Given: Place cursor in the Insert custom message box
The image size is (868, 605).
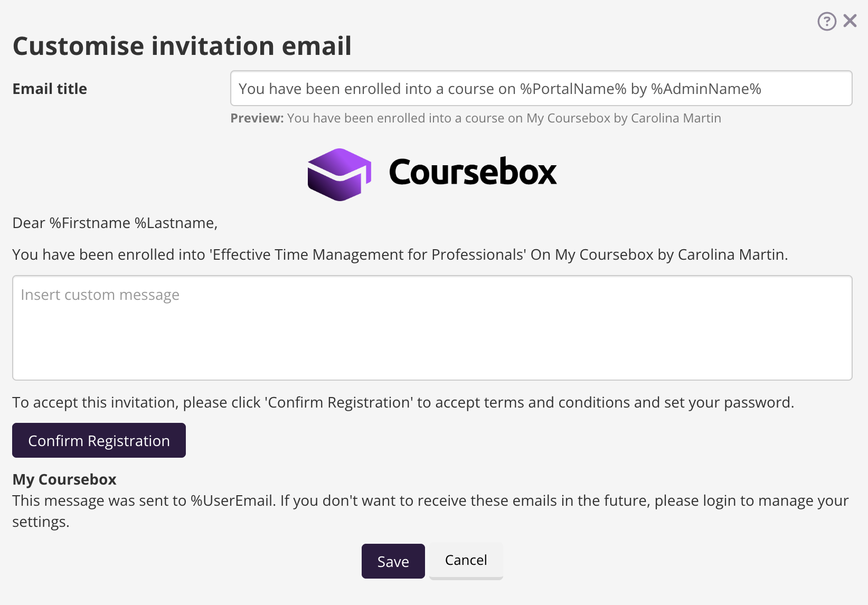Looking at the screenshot, I should (432, 327).
